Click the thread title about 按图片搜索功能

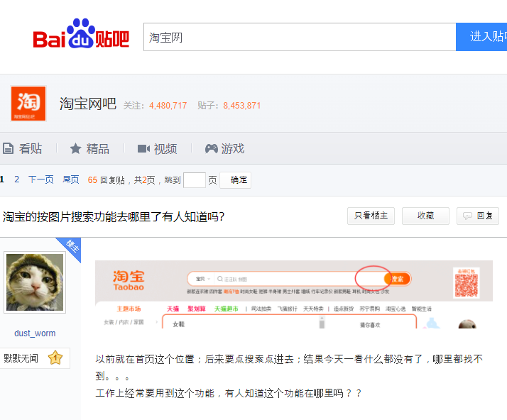[x=114, y=217]
